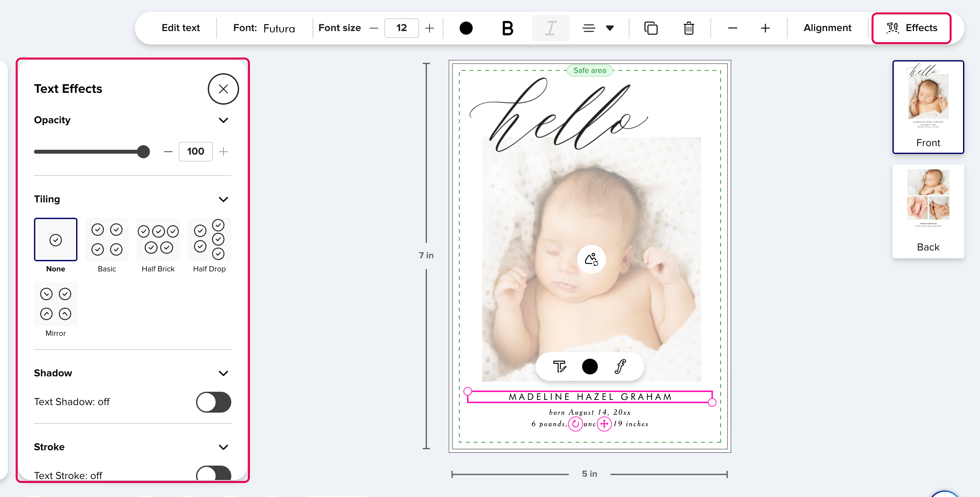Click the top-left resize handle of text box
980x497 pixels.
click(467, 391)
